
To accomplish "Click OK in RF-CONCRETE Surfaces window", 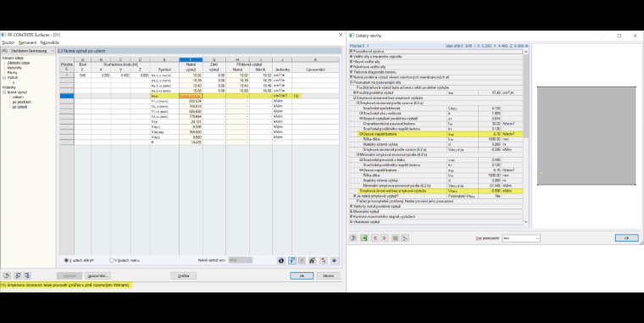I will (x=302, y=276).
